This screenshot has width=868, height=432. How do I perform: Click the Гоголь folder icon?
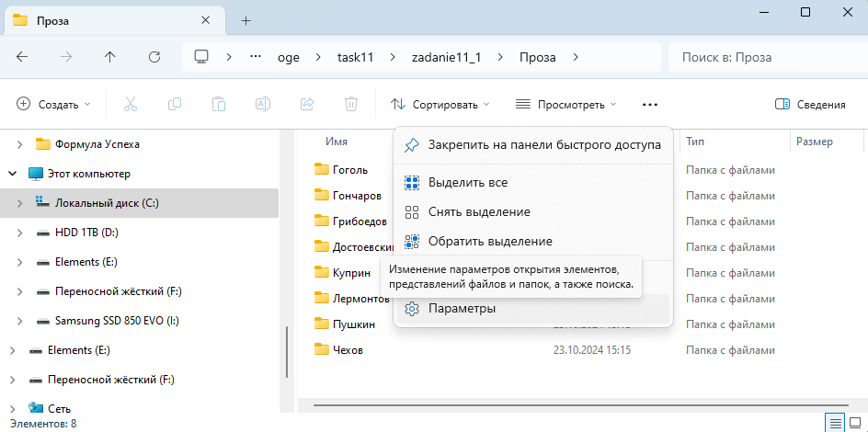322,169
